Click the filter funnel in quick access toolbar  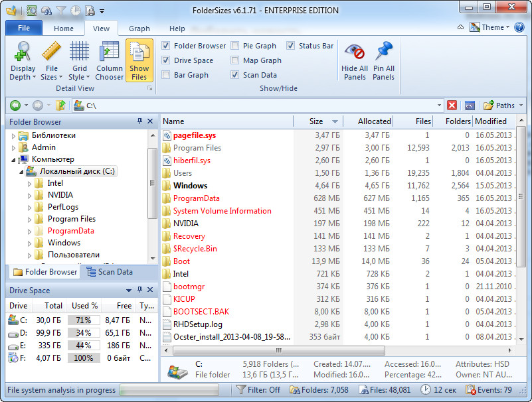61,11
